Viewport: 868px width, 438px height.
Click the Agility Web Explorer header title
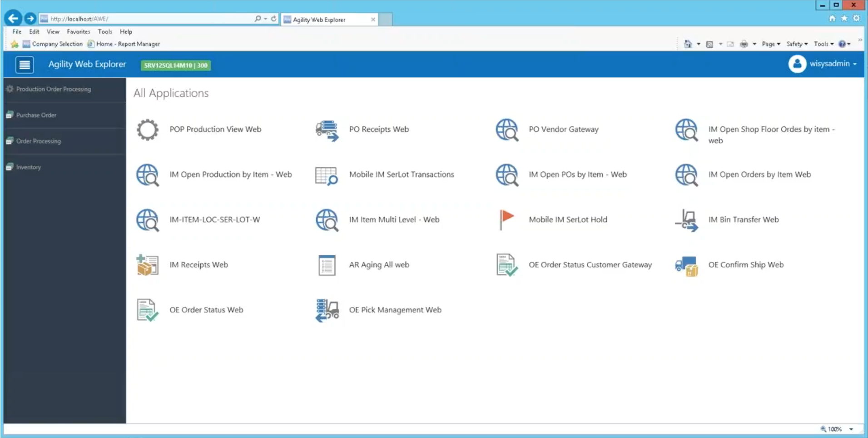coord(87,64)
